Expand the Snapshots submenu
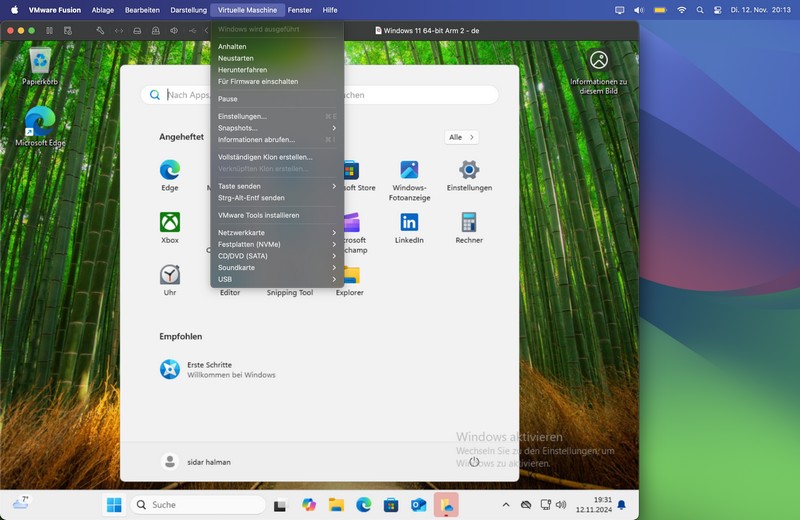The height and width of the screenshot is (520, 800). click(x=277, y=128)
